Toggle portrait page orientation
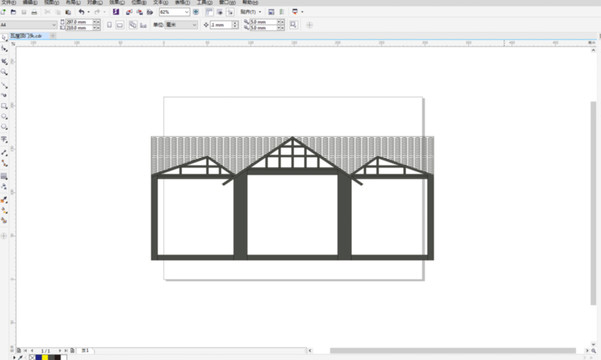 point(109,25)
